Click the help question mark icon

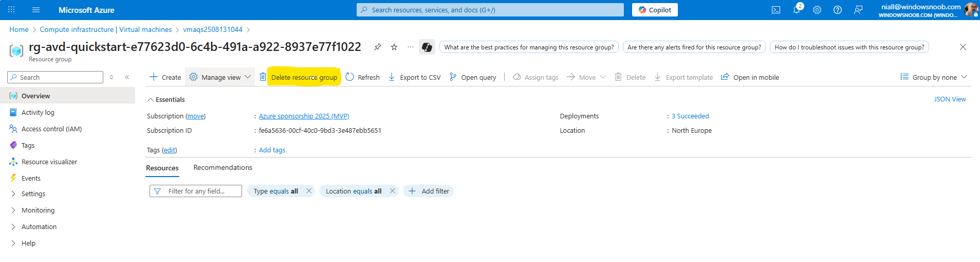[838, 10]
